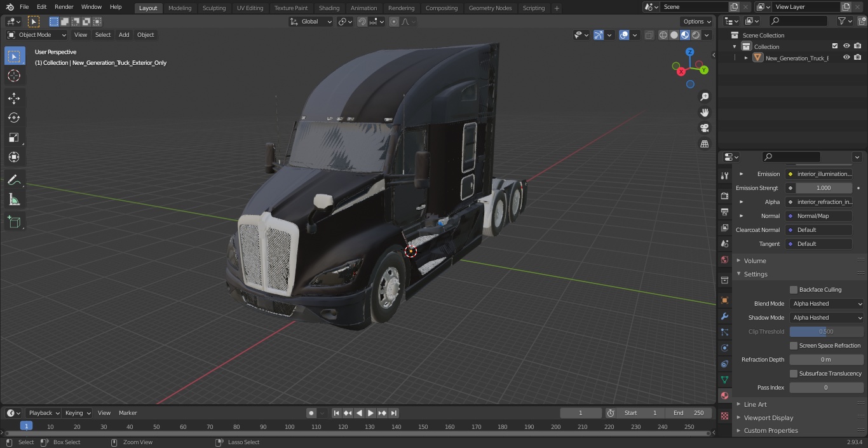This screenshot has height=448, width=868.
Task: Select the Cursor tool in toolbar
Action: pyautogui.click(x=14, y=76)
